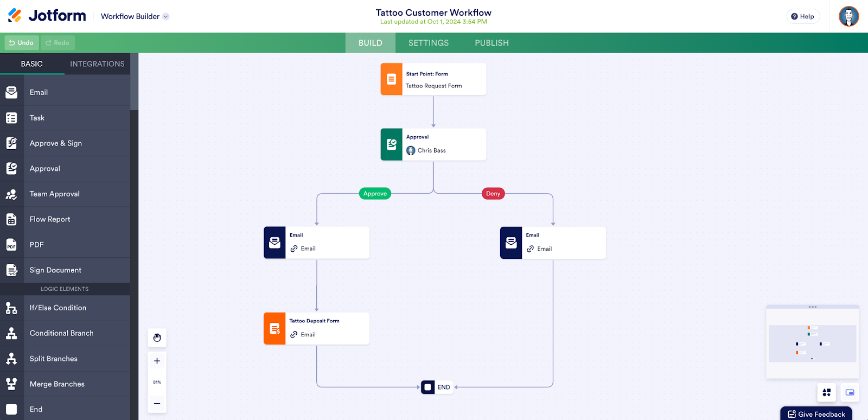Click the Undo button

[22, 43]
